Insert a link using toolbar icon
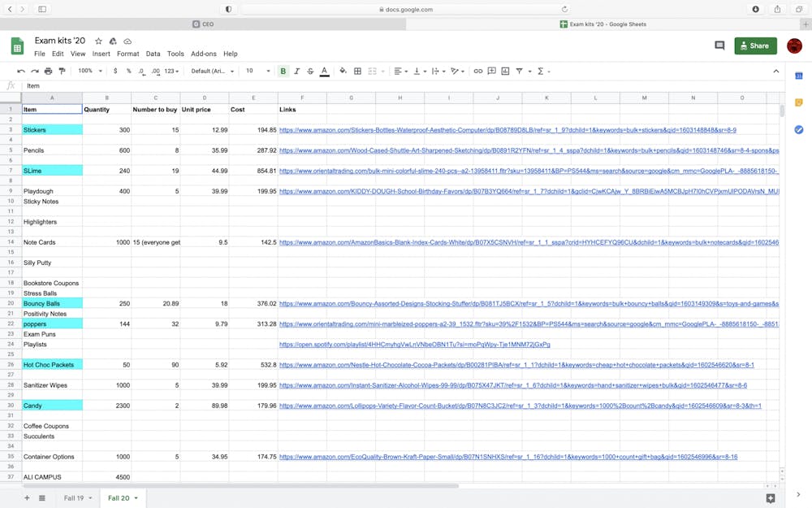Image resolution: width=812 pixels, height=508 pixels. pos(477,72)
